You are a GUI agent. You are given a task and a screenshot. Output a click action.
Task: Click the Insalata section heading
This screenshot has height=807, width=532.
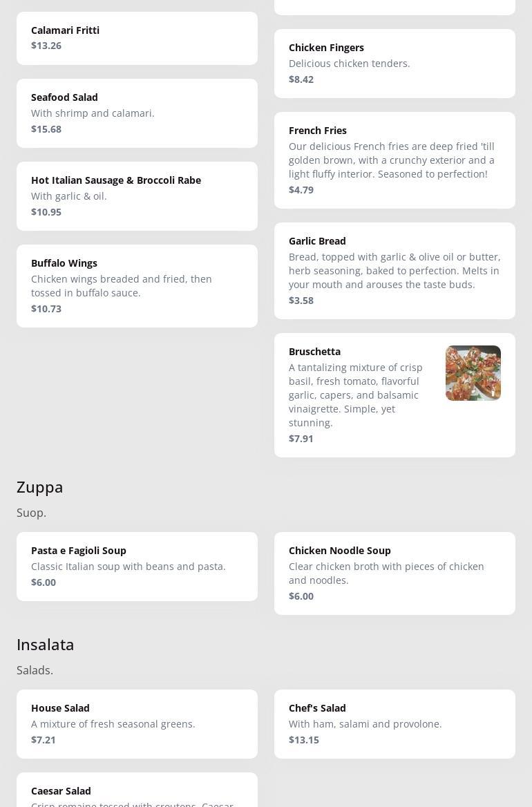pyautogui.click(x=45, y=645)
